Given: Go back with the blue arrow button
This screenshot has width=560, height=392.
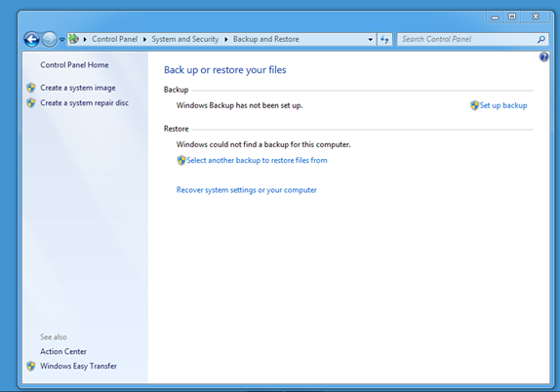Looking at the screenshot, I should [x=31, y=39].
